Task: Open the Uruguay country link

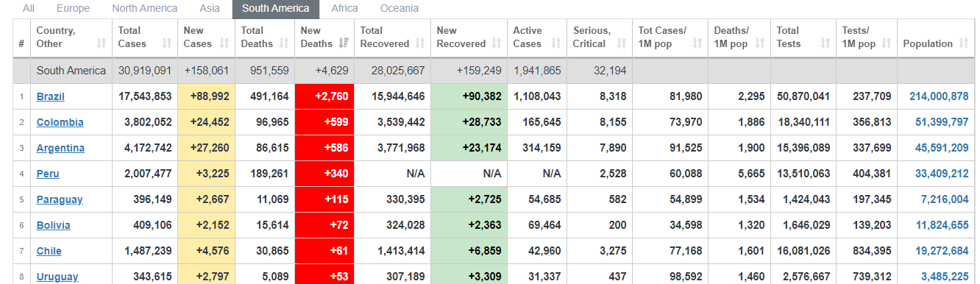Action: (57, 277)
